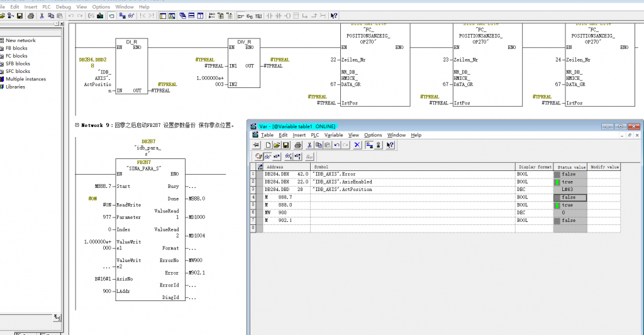
Task: Click Modify value column header in variable table
Action: point(604,167)
